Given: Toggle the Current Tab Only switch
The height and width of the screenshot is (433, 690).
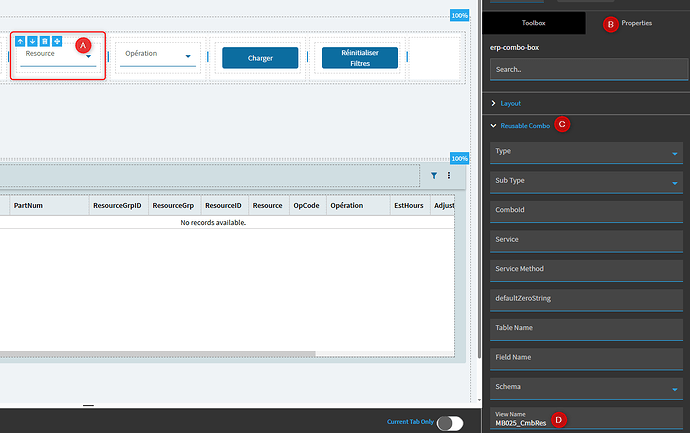Looking at the screenshot, I should pos(450,423).
